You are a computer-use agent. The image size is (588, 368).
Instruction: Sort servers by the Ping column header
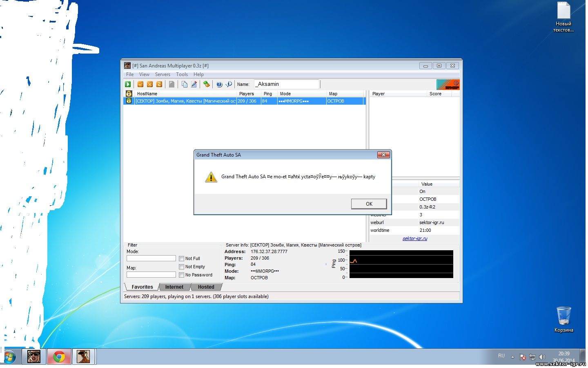[x=269, y=94]
